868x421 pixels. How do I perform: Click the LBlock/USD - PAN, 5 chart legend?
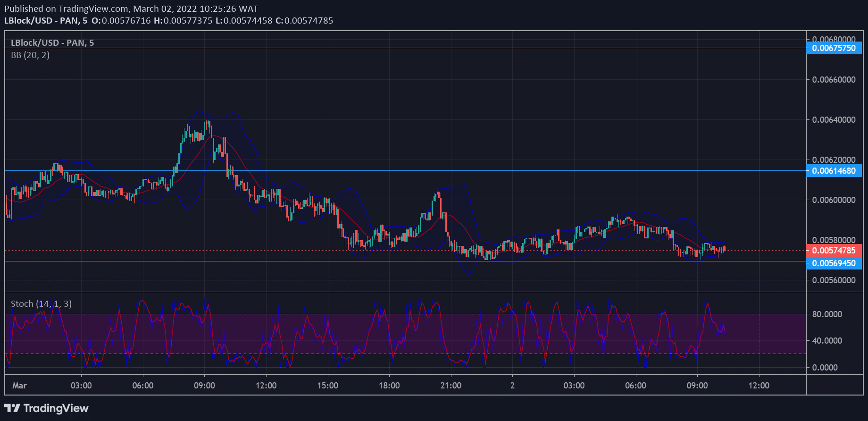click(52, 43)
